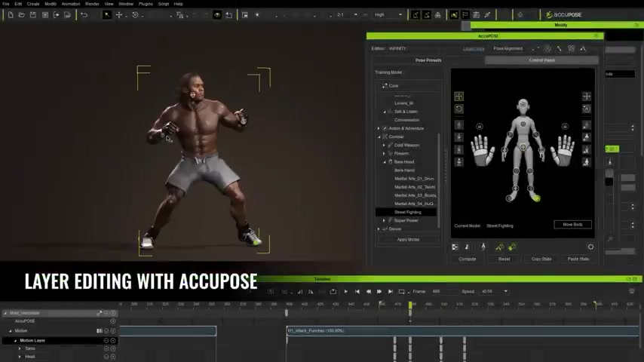Select the dummy's hip control point
This screenshot has height=362, width=644.
[x=523, y=147]
